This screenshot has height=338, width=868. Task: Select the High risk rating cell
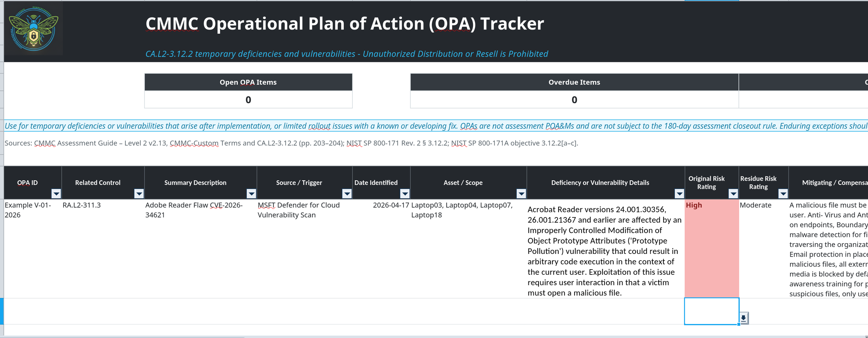[711, 248]
